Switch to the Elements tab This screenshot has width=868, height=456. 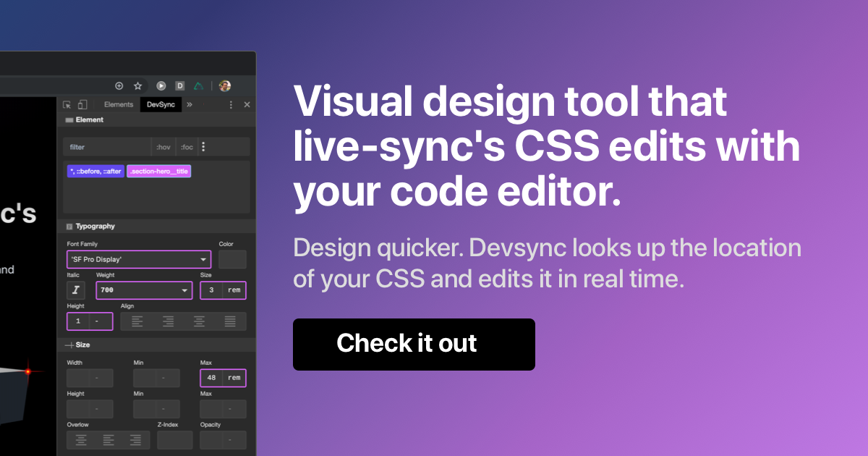coord(119,105)
